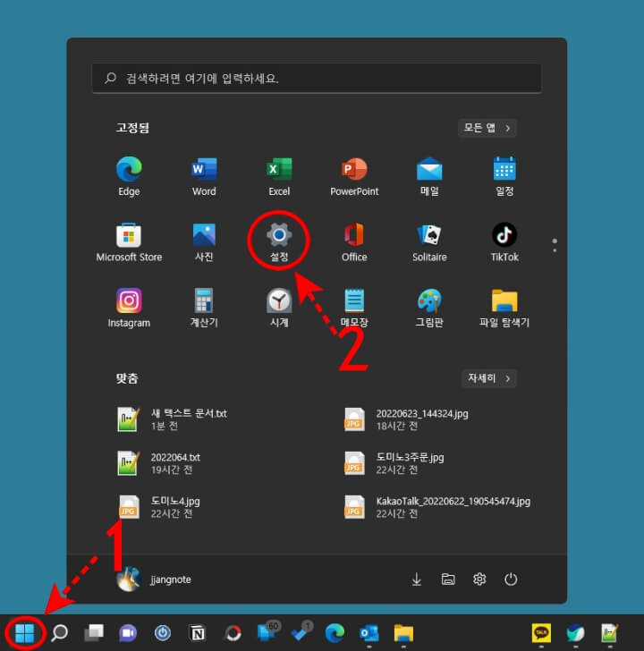The image size is (644, 651).
Task: Open the taskbar File Explorer folder
Action: (x=403, y=633)
